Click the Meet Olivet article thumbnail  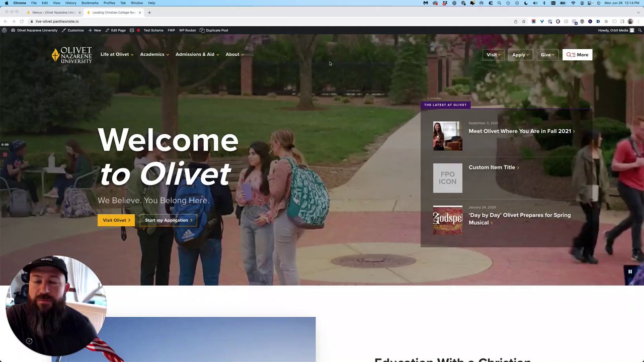pos(448,136)
